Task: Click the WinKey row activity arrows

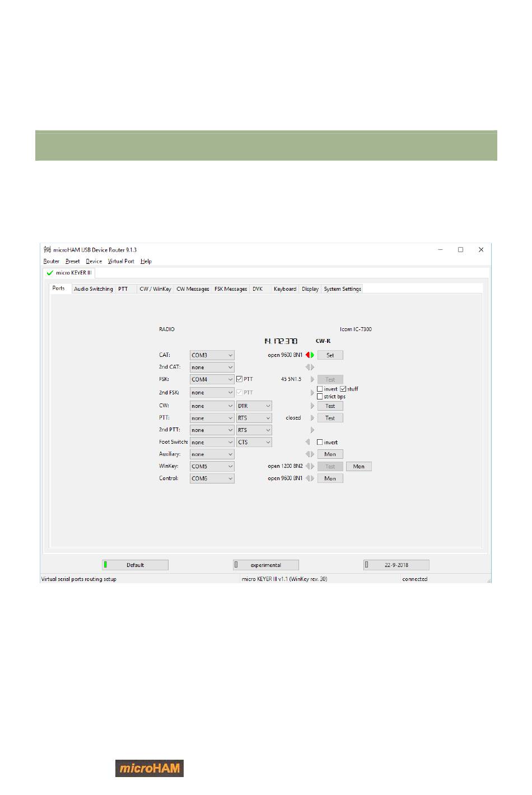Action: [310, 466]
